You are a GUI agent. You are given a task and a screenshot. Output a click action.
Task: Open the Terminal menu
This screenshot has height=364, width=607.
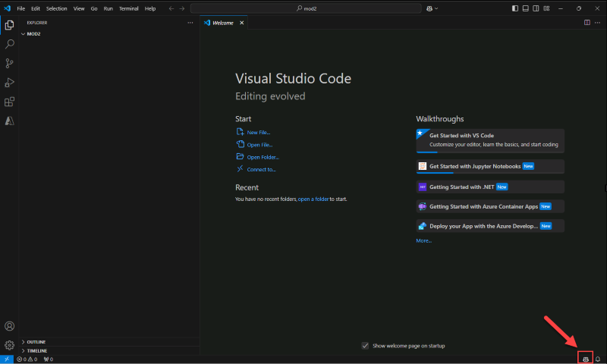(x=129, y=8)
